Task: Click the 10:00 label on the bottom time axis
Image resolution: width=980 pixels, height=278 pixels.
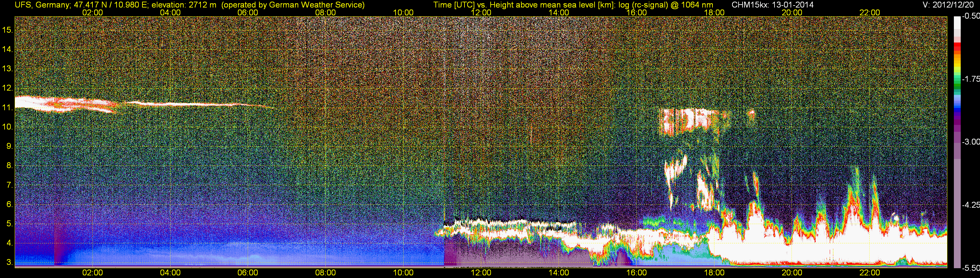Action: click(403, 273)
